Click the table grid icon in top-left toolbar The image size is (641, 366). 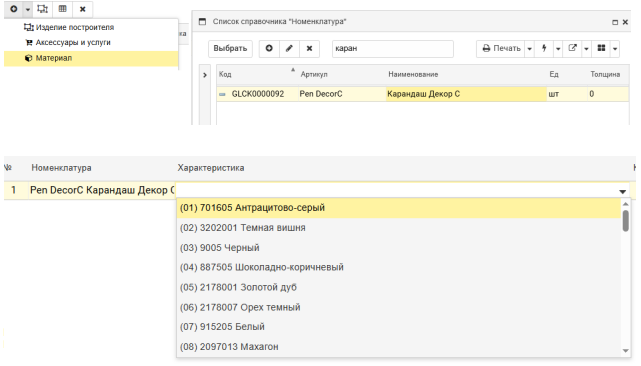(x=63, y=9)
